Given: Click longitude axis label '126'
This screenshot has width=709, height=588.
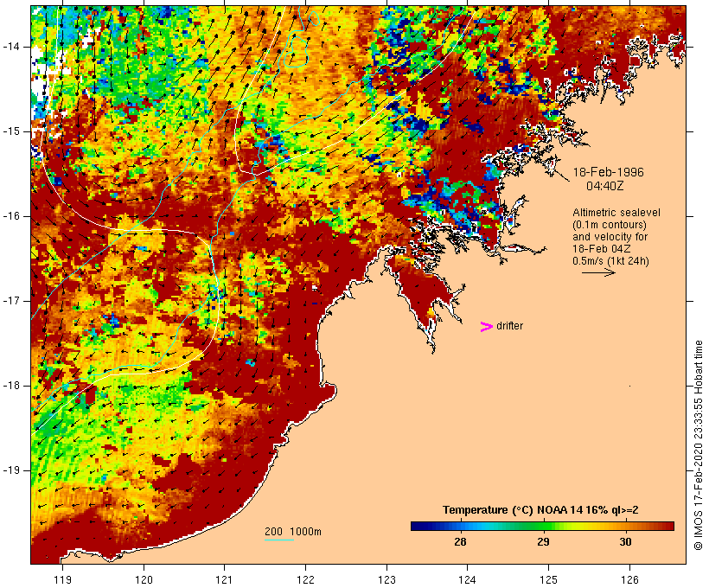Looking at the screenshot, I should [629, 580].
